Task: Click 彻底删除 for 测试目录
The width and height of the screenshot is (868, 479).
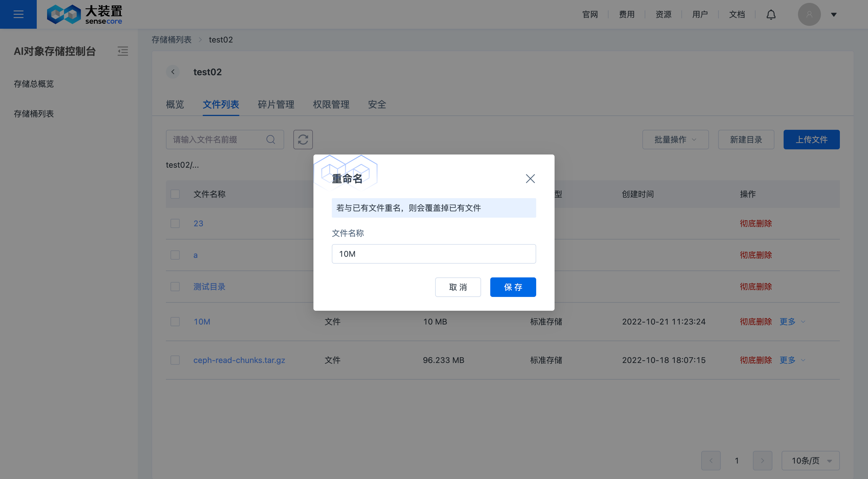Action: [756, 287]
